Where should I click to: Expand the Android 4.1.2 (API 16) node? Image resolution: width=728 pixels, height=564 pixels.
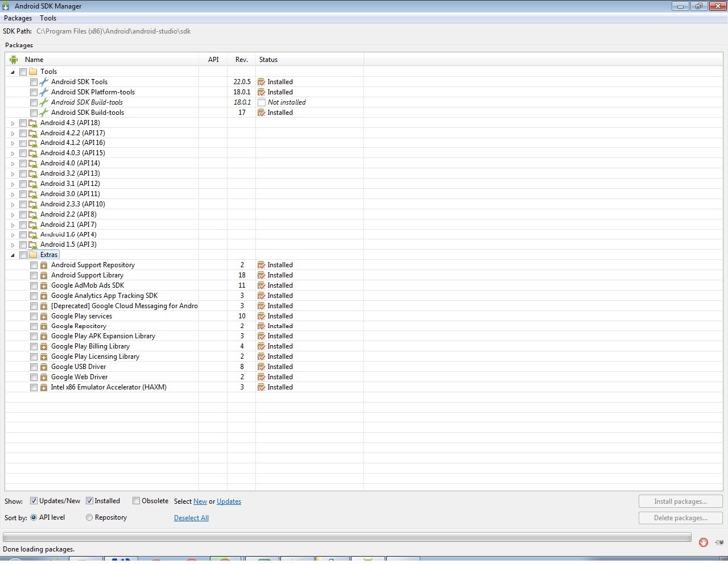pos(13,143)
